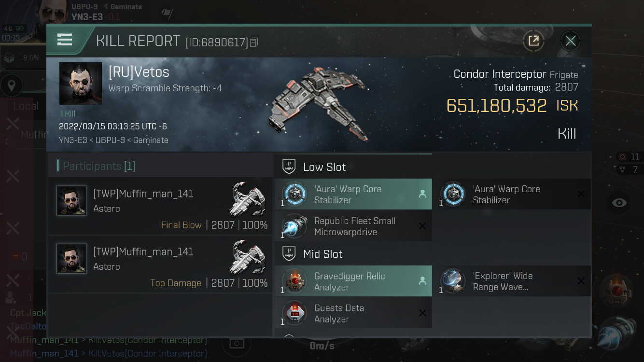The width and height of the screenshot is (644, 362).
Task: Select the 'Explorer' Wide Range Wave module
Action: [512, 281]
